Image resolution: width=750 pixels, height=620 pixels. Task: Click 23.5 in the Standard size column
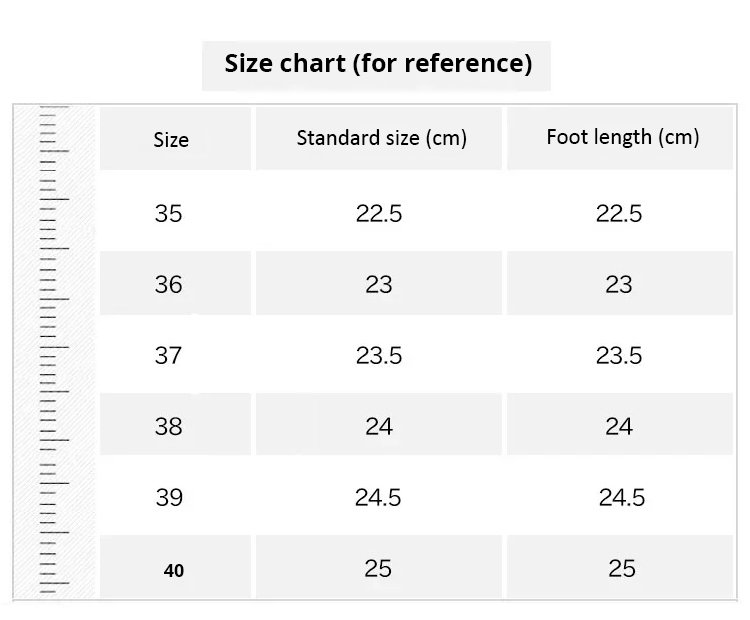(x=379, y=355)
